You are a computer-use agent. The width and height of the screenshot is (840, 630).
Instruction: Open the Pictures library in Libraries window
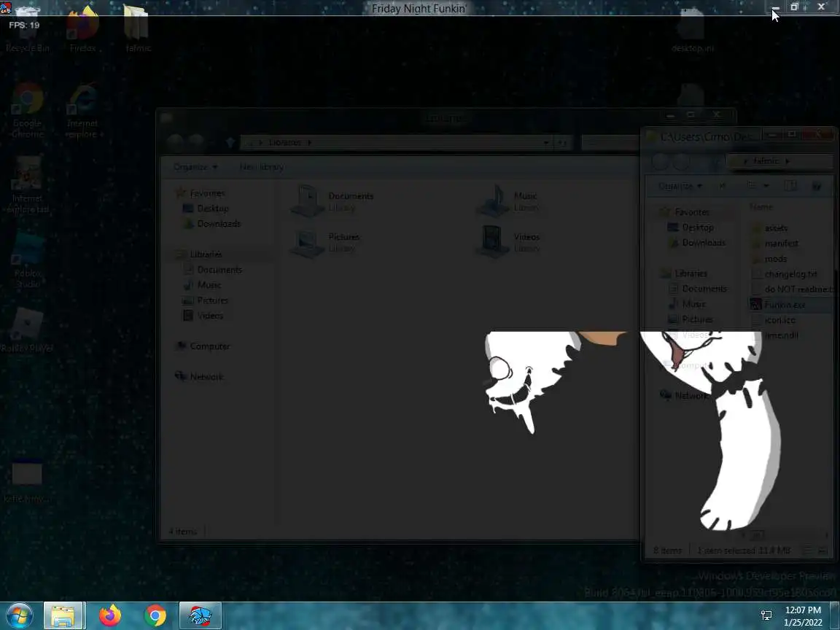point(324,242)
